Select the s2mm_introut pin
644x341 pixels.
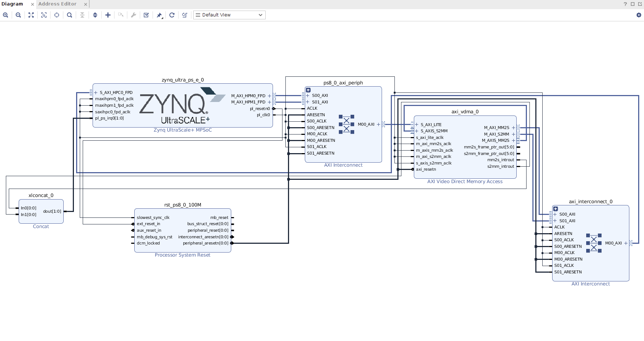(x=501, y=166)
